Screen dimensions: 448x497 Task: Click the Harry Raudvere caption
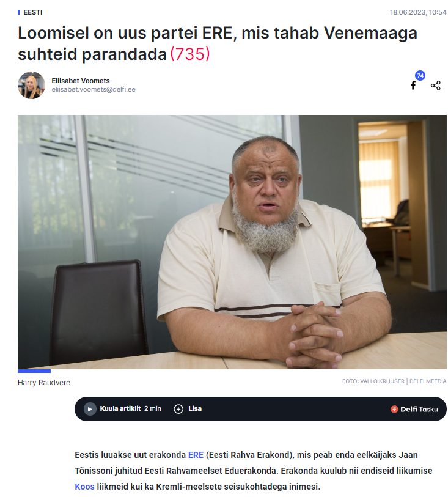tap(44, 383)
